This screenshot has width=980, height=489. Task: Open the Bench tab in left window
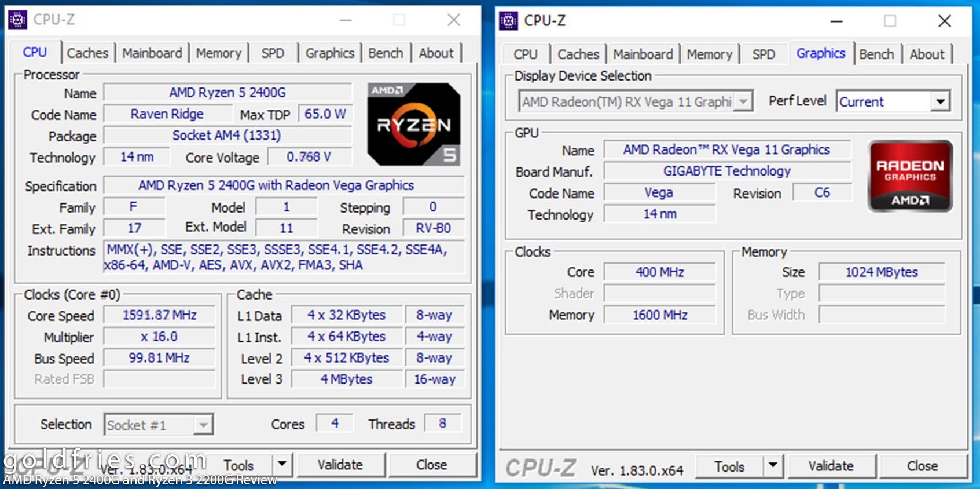386,53
